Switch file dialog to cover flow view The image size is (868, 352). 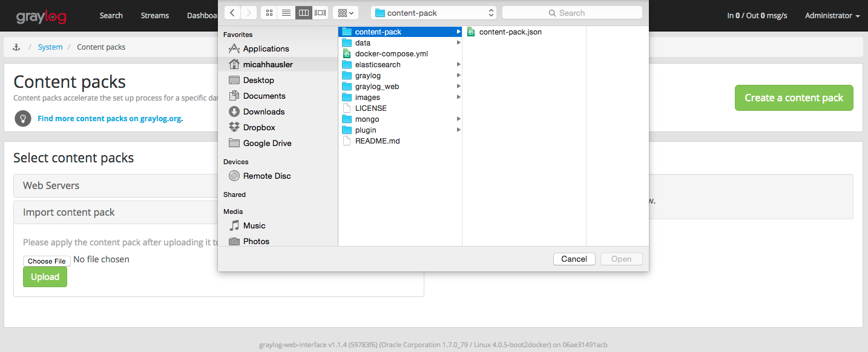[x=320, y=12]
